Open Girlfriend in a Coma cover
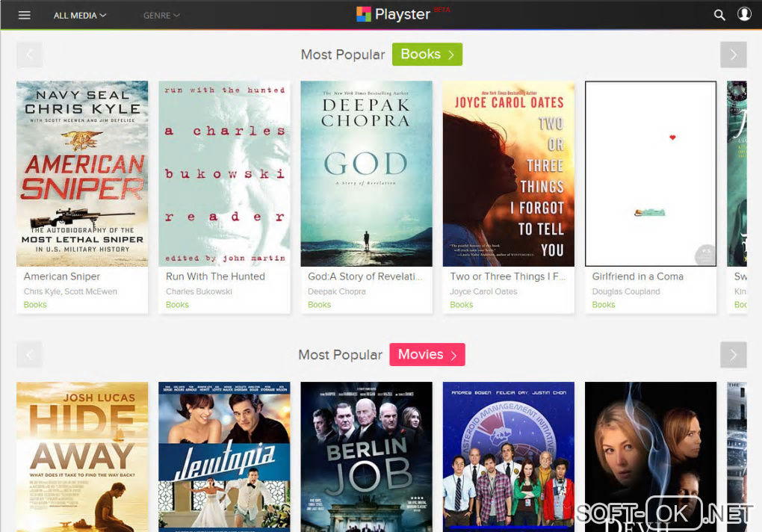This screenshot has height=532, width=762. point(651,173)
